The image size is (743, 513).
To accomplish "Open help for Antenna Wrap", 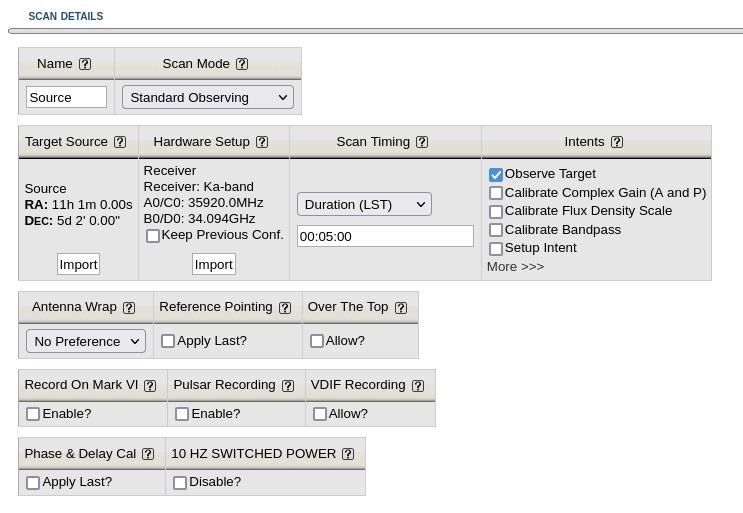I will point(129,308).
